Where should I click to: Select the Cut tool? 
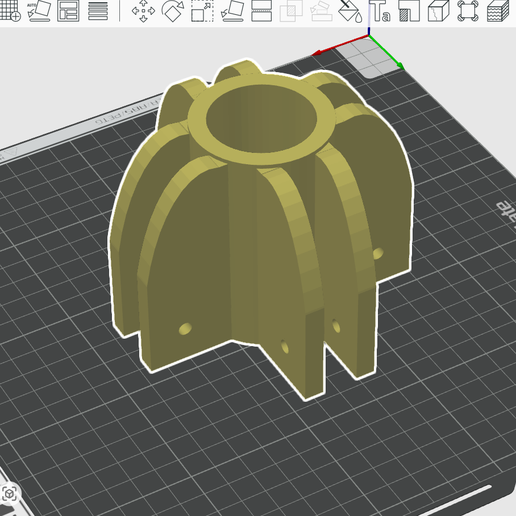pos(261,11)
